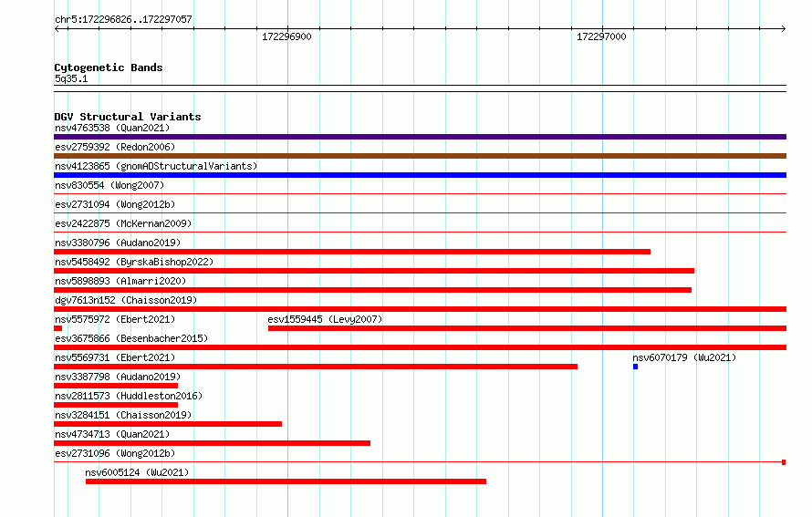The image size is (812, 517).
Task: Open the nsv5575972 (Ebert2021) label
Action: (115, 319)
